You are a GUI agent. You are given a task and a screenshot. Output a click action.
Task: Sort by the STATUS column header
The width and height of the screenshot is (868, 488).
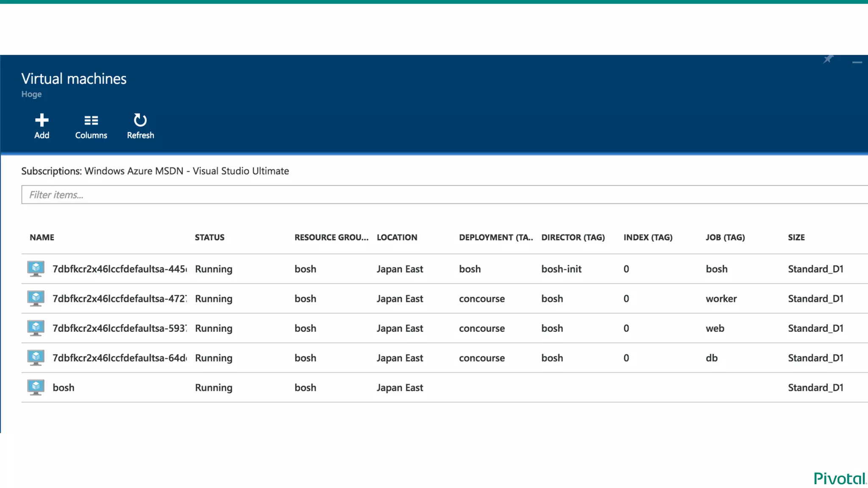coord(209,237)
